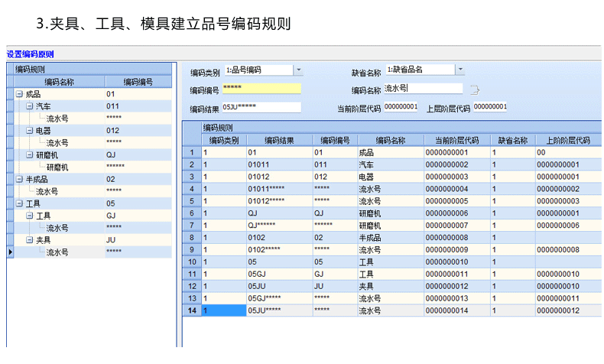Click the 编码名称 header in left tree panel
The width and height of the screenshot is (604, 364).
(x=59, y=81)
